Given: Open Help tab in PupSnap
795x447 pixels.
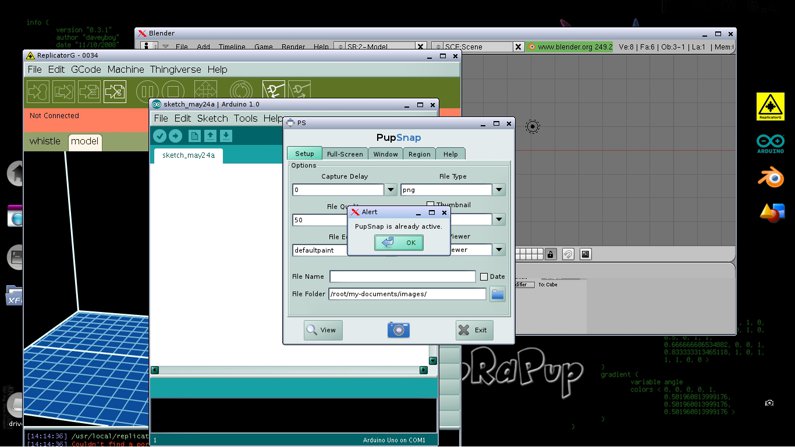Looking at the screenshot, I should (x=450, y=154).
